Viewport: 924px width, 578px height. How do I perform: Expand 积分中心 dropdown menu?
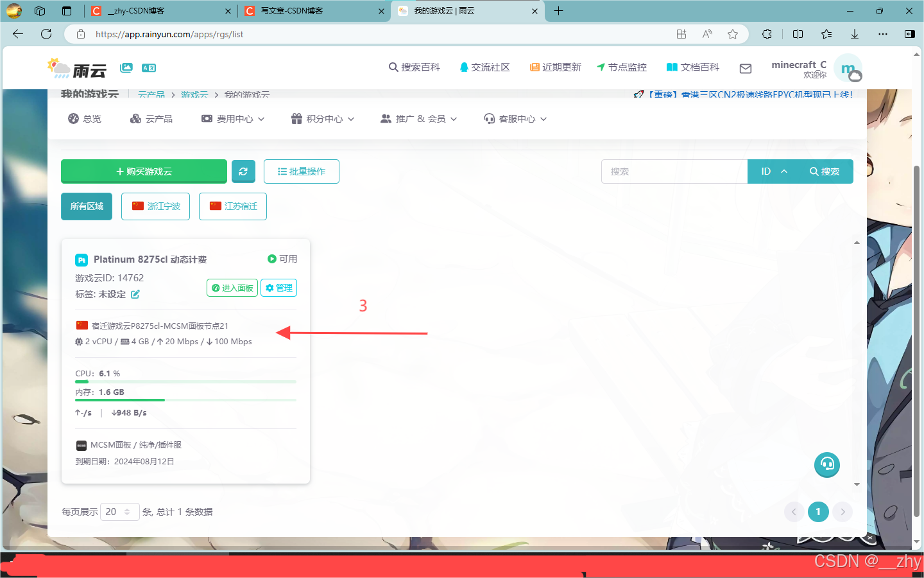tap(323, 119)
